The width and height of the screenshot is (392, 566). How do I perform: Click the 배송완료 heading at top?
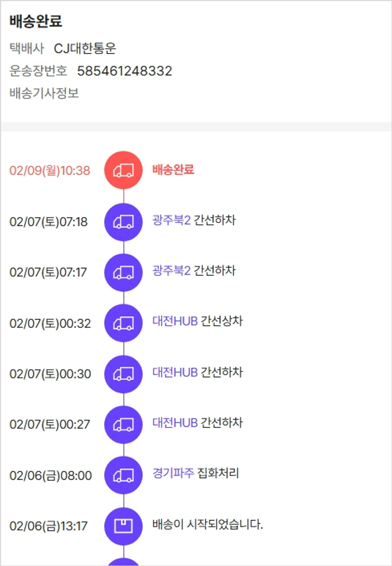36,22
